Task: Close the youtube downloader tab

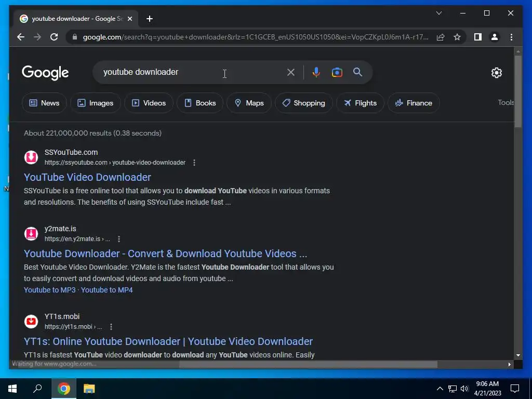Action: coord(129,19)
